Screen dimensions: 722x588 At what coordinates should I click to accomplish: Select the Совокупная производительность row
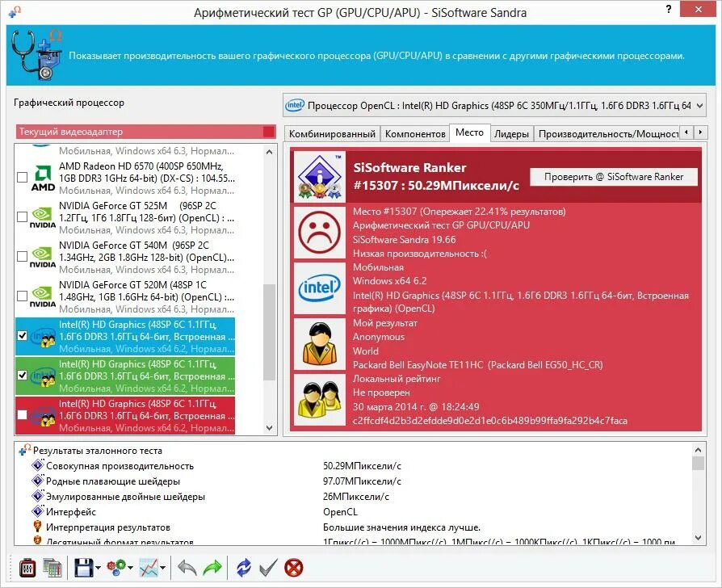point(352,466)
